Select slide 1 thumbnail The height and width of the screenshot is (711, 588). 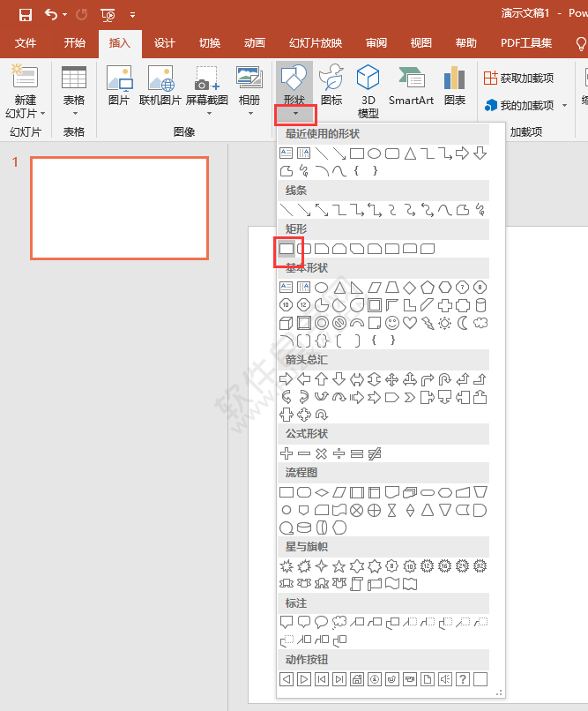120,208
